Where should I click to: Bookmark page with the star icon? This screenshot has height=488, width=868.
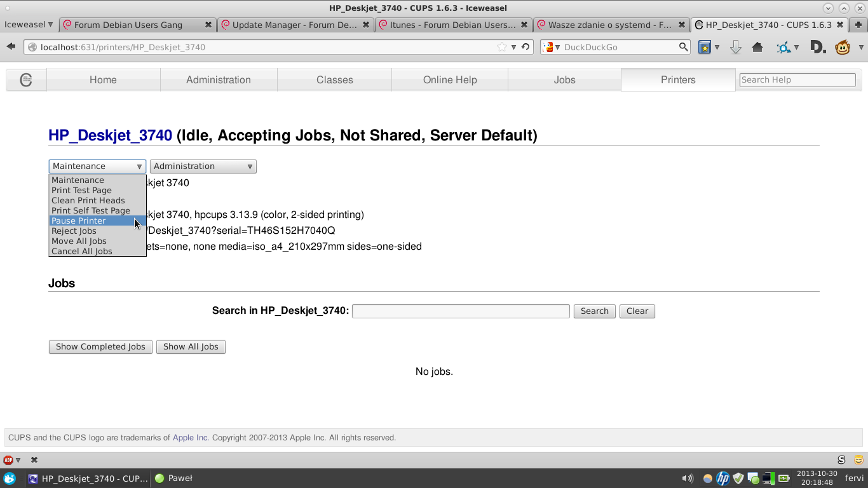click(502, 47)
